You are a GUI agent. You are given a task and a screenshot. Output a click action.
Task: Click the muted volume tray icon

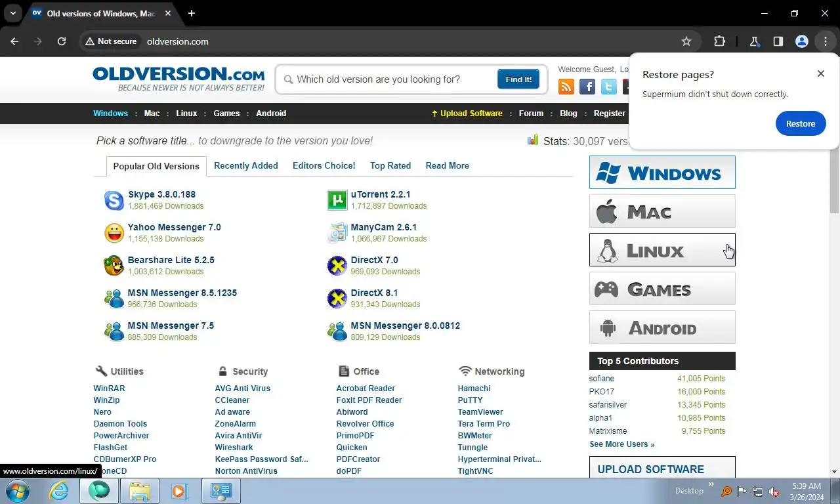coord(774,492)
